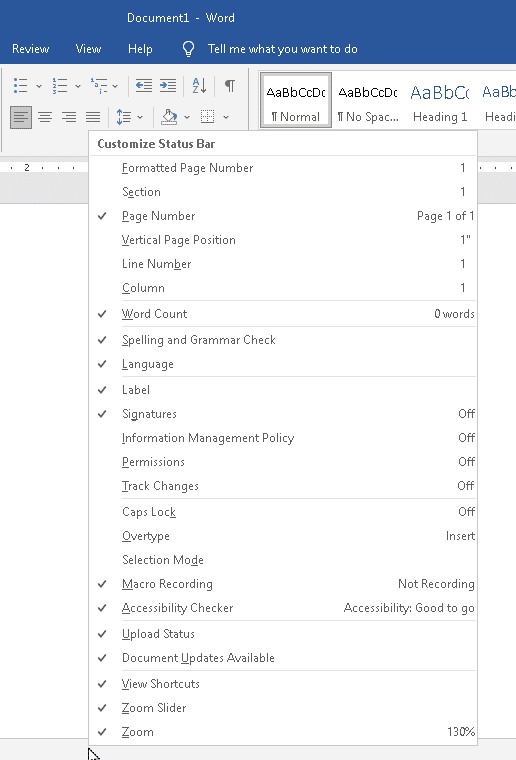516x760 pixels.
Task: Uncheck Macro Recording status bar option
Action: click(283, 584)
